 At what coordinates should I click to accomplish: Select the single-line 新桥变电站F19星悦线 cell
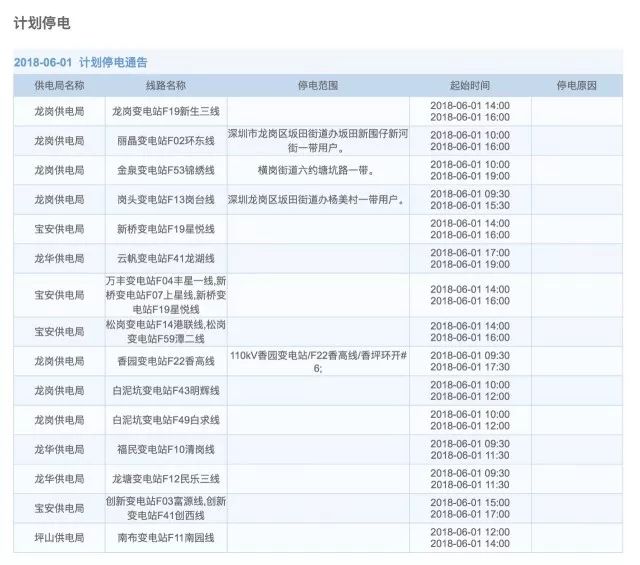tap(166, 229)
